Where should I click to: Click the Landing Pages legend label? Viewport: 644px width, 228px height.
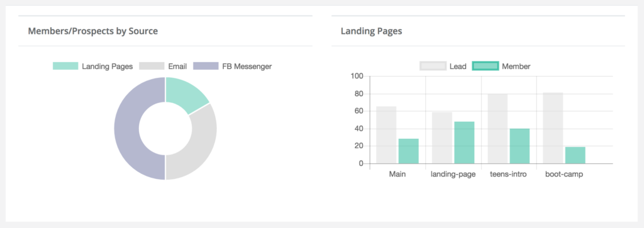coord(107,67)
